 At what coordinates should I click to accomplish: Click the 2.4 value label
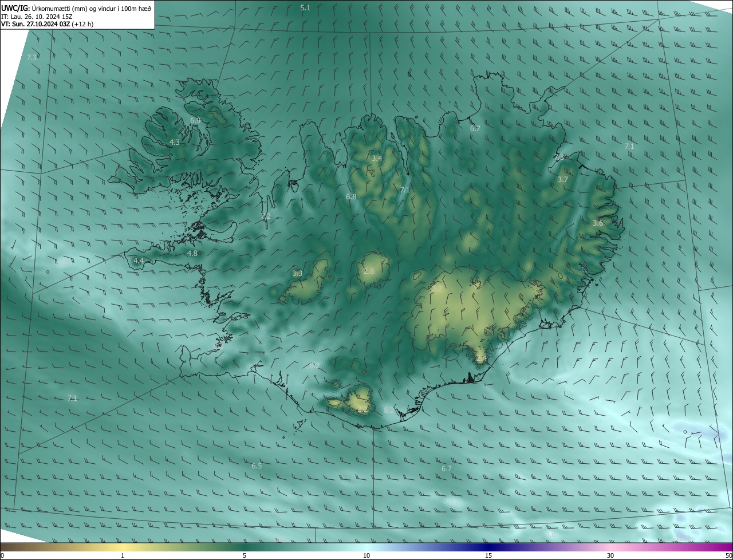482,358
